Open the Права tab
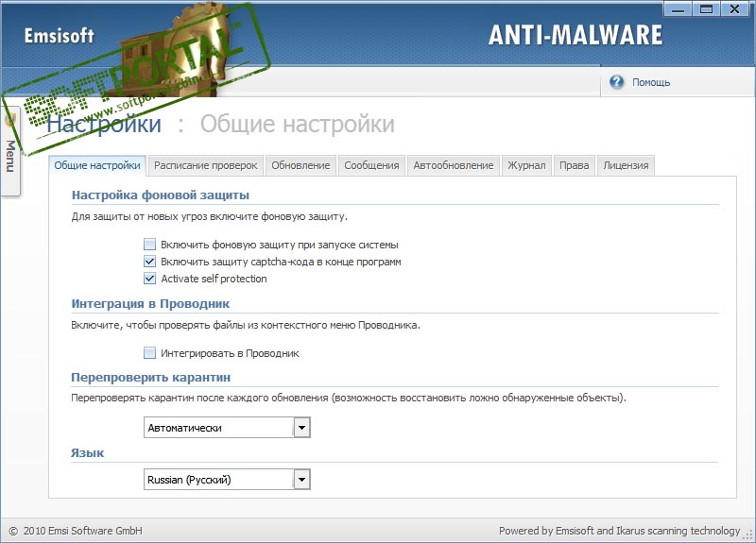 click(575, 165)
